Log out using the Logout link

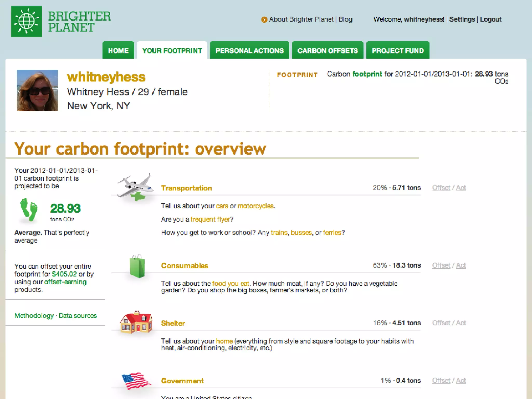tap(490, 19)
